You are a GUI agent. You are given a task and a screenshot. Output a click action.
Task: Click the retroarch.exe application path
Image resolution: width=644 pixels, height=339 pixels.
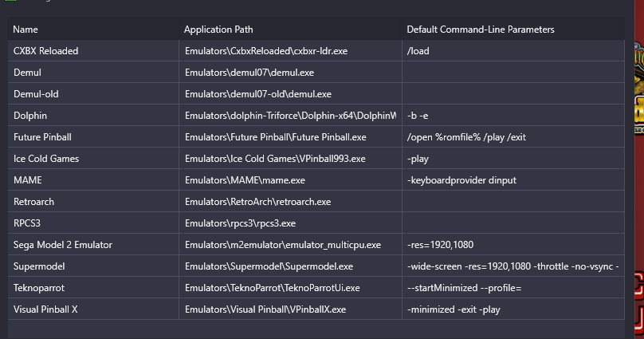pos(258,202)
